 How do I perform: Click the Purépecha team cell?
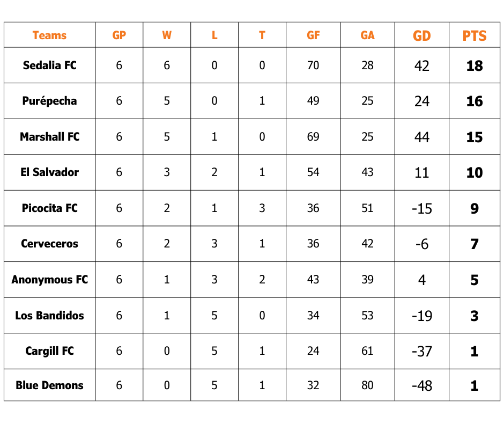(49, 101)
